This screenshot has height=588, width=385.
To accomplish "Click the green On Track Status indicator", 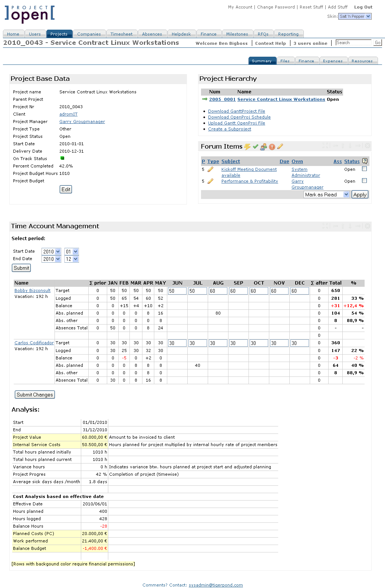I will coord(62,158).
